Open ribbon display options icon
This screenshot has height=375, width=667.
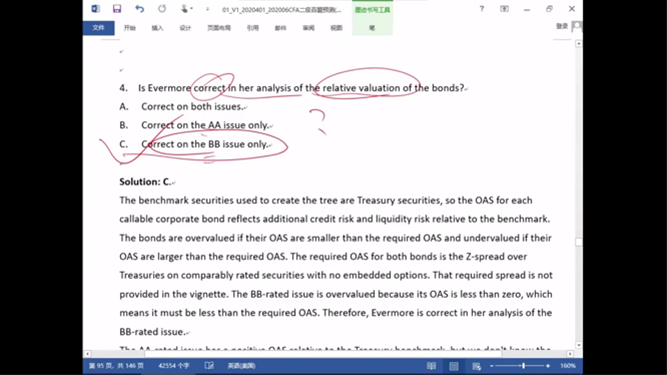(504, 9)
